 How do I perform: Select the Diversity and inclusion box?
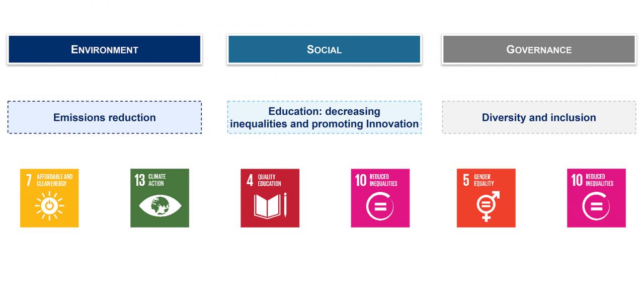(x=539, y=117)
